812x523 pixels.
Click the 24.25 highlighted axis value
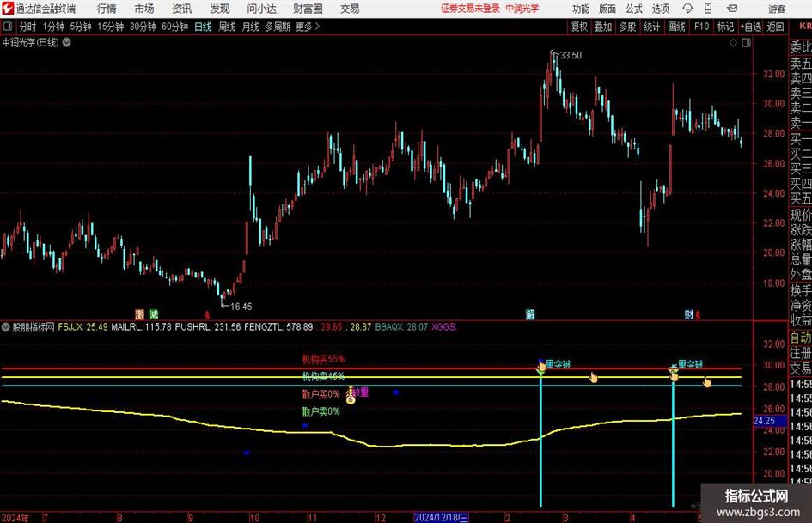point(765,421)
